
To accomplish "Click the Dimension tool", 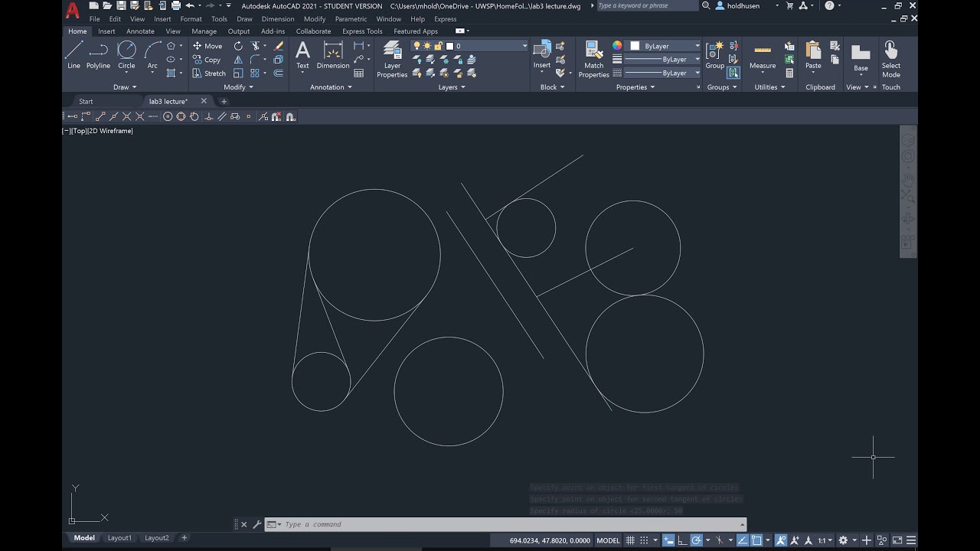I will [333, 55].
